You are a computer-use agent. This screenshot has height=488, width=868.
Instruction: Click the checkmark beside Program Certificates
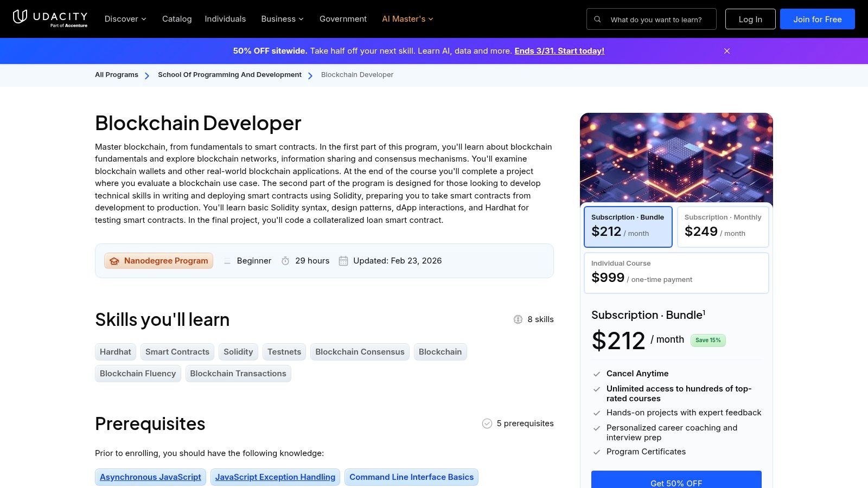pyautogui.click(x=597, y=452)
